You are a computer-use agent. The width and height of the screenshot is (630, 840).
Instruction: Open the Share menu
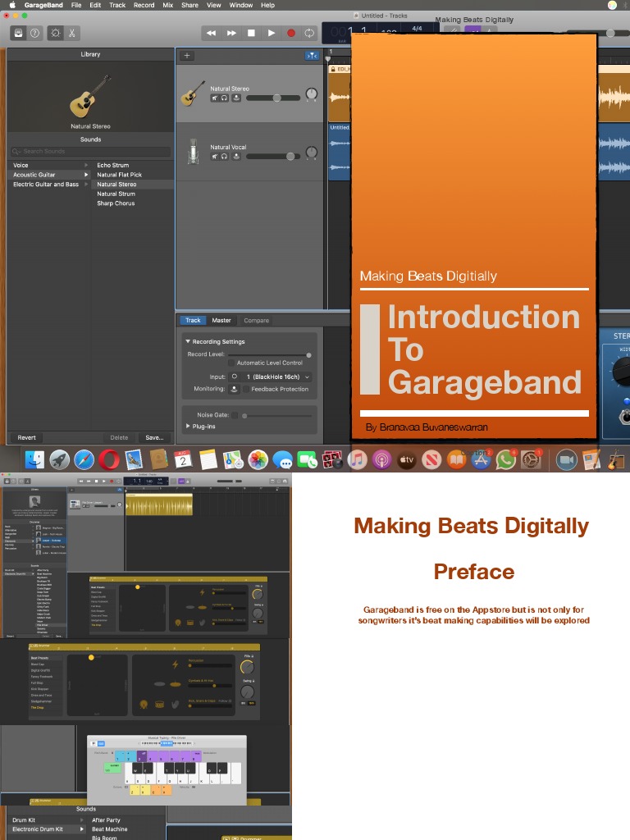click(x=189, y=5)
